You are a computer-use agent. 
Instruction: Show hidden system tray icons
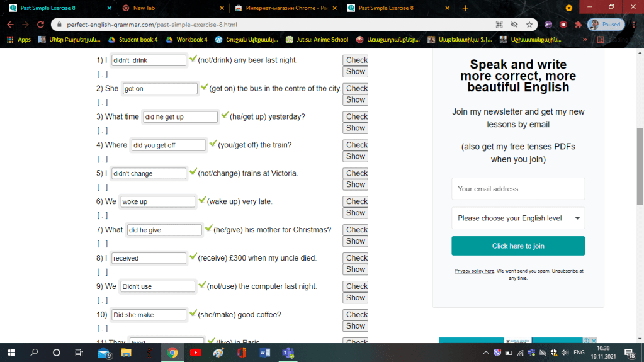[x=485, y=353]
